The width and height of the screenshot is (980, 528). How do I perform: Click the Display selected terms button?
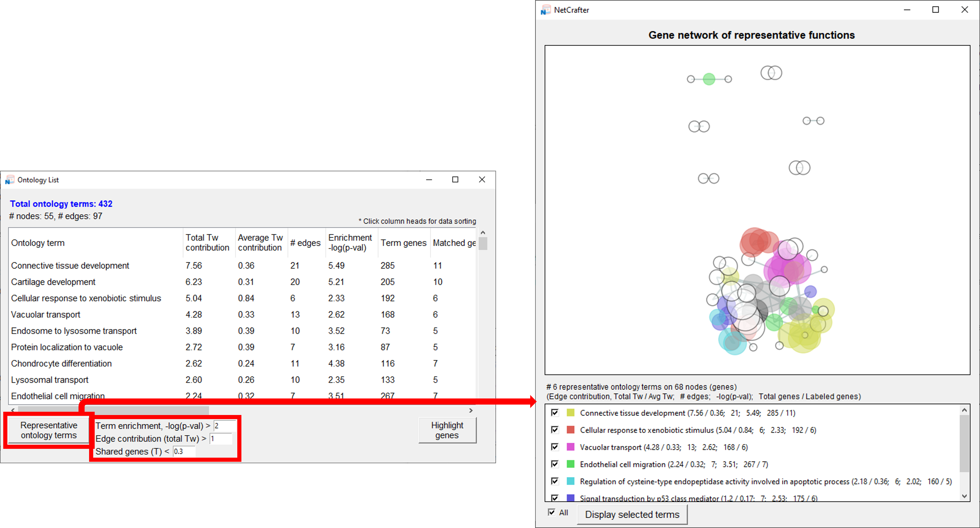coord(632,515)
